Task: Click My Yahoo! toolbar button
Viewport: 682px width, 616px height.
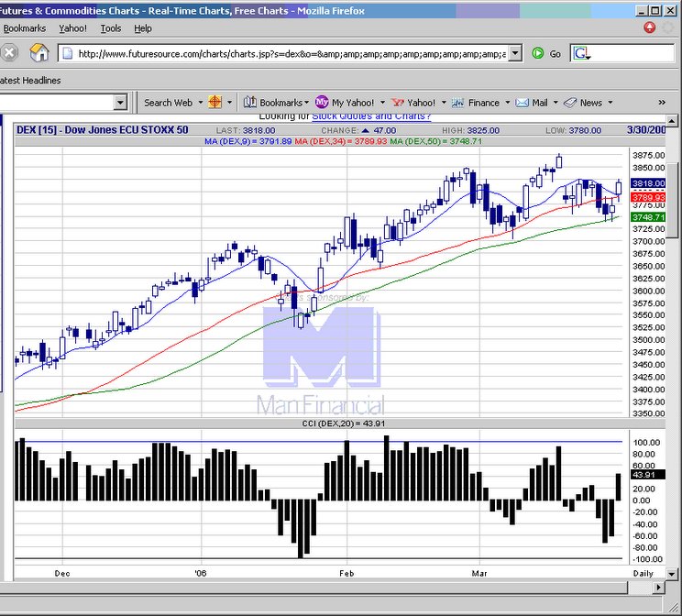Action: click(x=353, y=103)
